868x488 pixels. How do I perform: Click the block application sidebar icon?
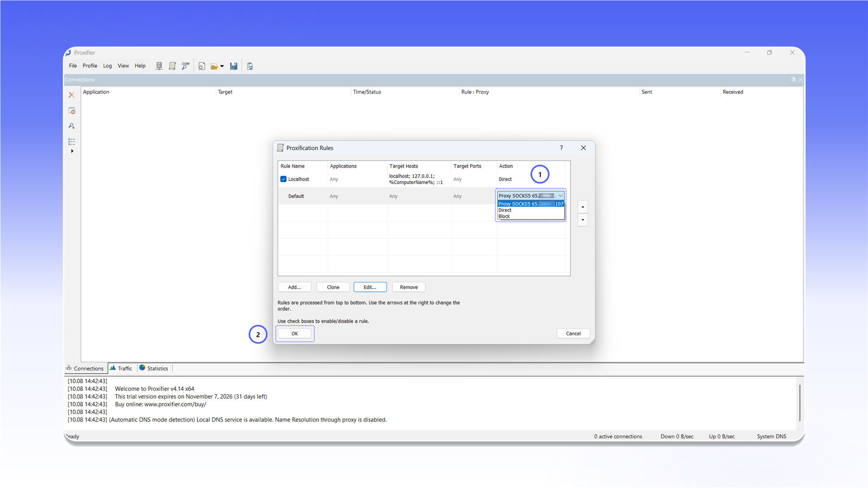[x=71, y=111]
